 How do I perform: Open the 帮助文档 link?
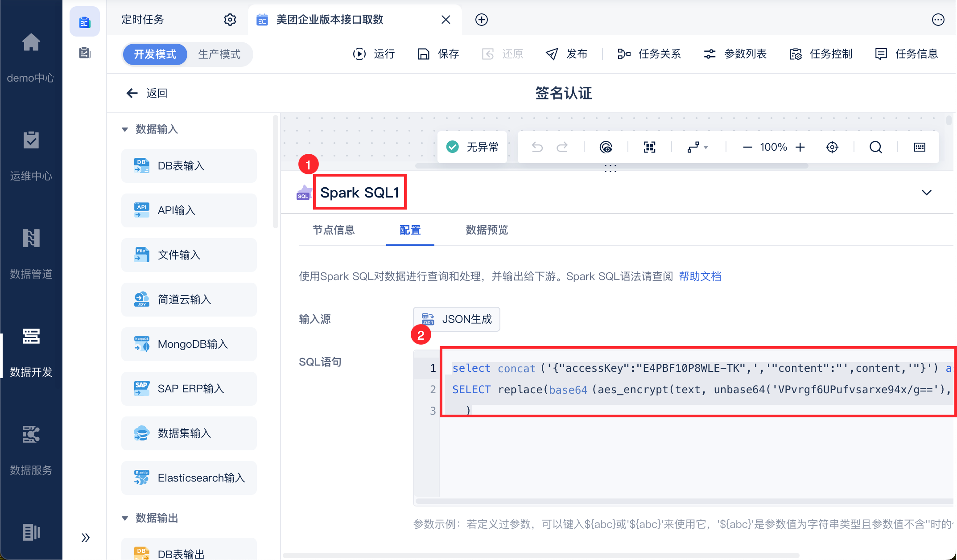tap(700, 276)
